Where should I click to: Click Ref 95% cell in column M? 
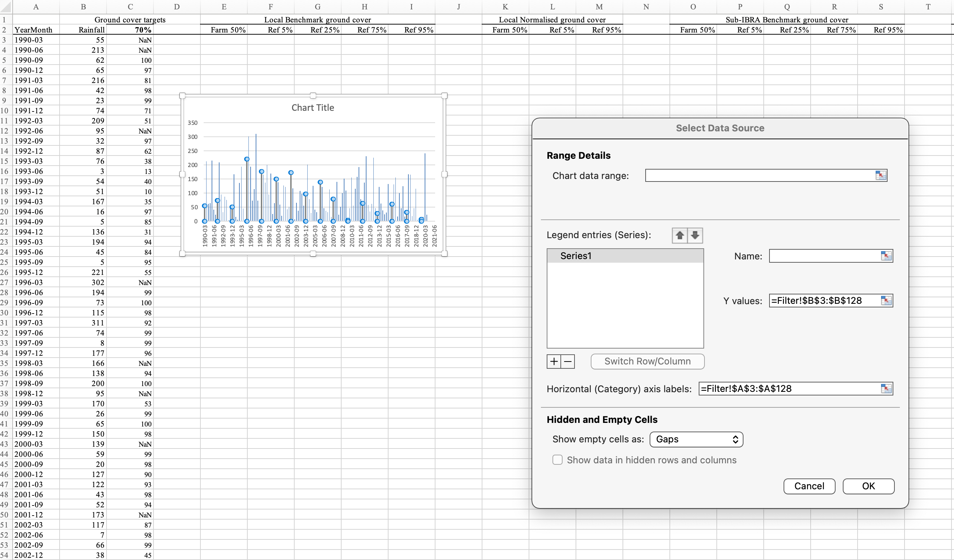599,30
